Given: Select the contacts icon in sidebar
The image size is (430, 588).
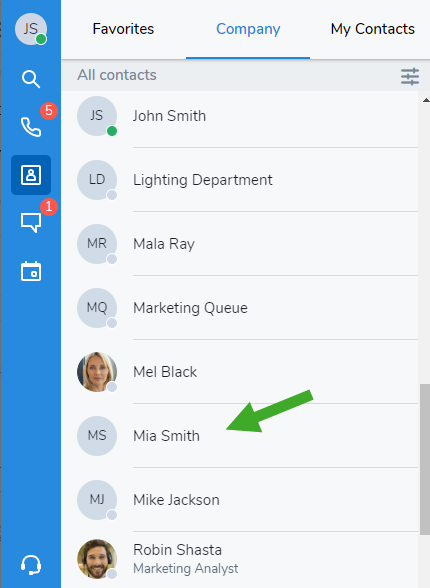Looking at the screenshot, I should [31, 175].
